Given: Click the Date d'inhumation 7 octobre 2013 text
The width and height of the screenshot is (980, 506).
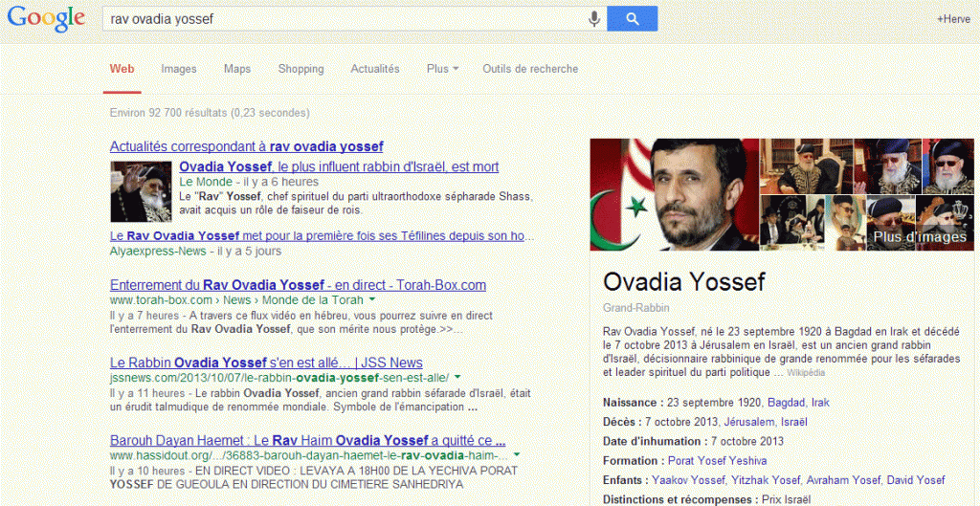Looking at the screenshot, I should point(693,442).
